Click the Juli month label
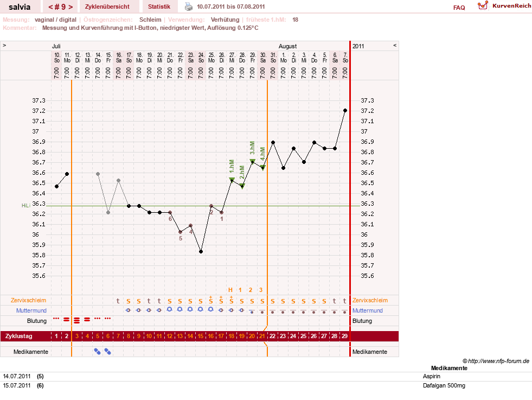This screenshot has height=400, width=532. pyautogui.click(x=56, y=46)
